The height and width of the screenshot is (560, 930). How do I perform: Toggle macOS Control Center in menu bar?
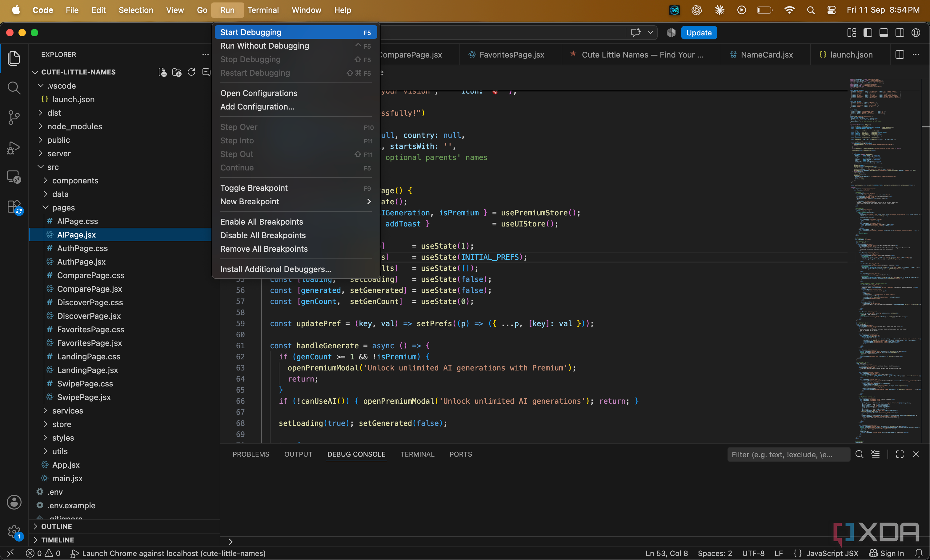[832, 10]
